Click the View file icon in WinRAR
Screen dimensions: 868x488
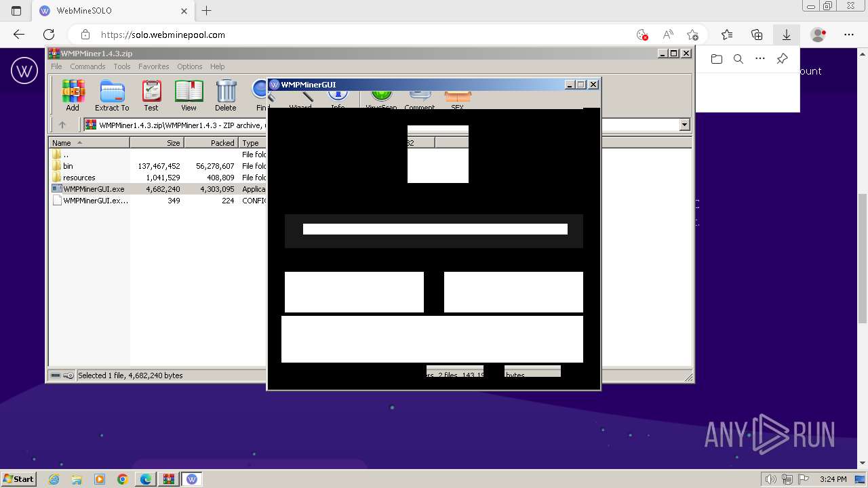tap(189, 96)
